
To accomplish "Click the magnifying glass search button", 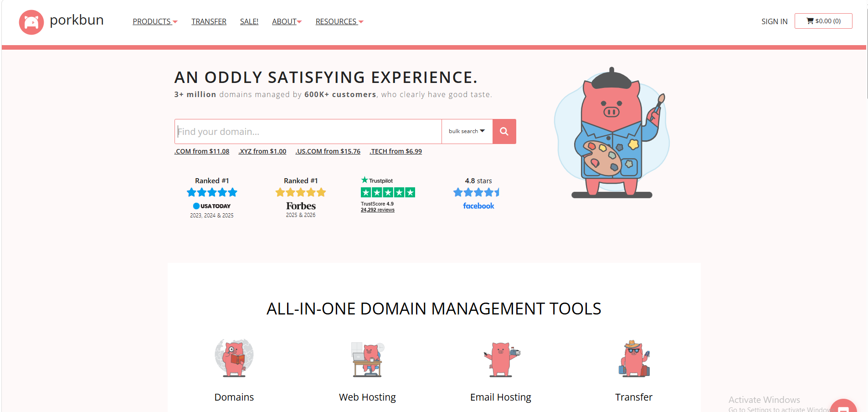I will [504, 131].
